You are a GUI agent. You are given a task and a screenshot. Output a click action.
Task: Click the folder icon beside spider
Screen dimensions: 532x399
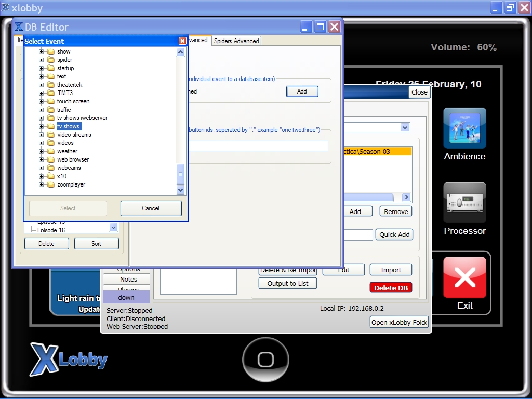[51, 60]
